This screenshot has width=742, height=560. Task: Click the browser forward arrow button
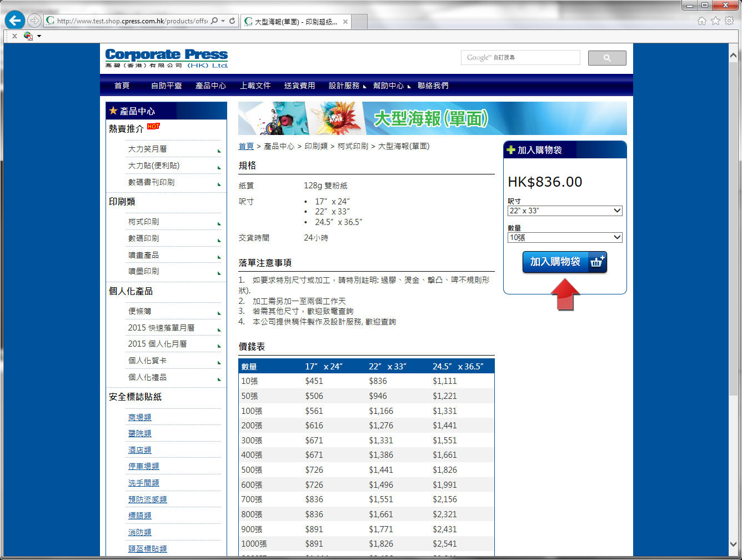pos(34,21)
